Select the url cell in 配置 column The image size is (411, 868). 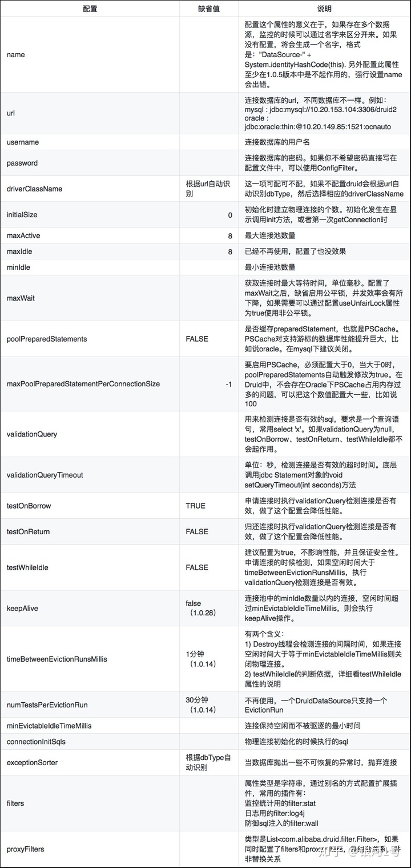tap(90, 113)
